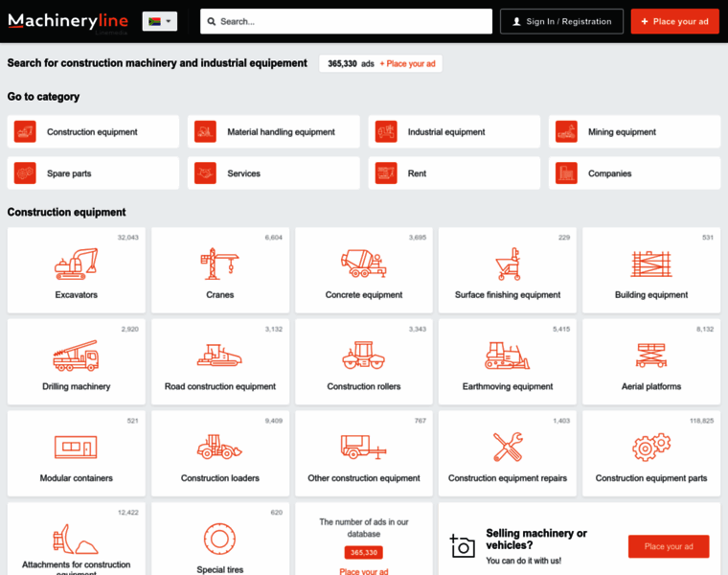Select the Construction equipment repairs tools icon
The image size is (728, 575).
(508, 447)
